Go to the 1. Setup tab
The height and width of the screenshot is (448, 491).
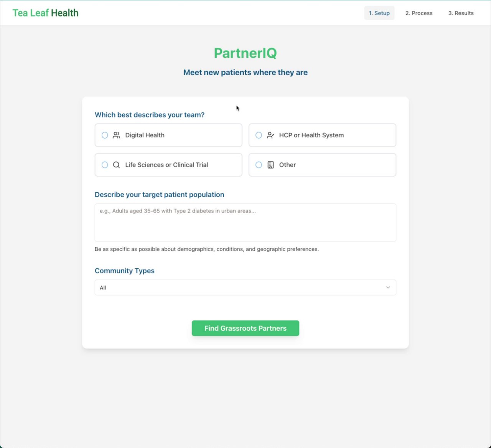(379, 13)
